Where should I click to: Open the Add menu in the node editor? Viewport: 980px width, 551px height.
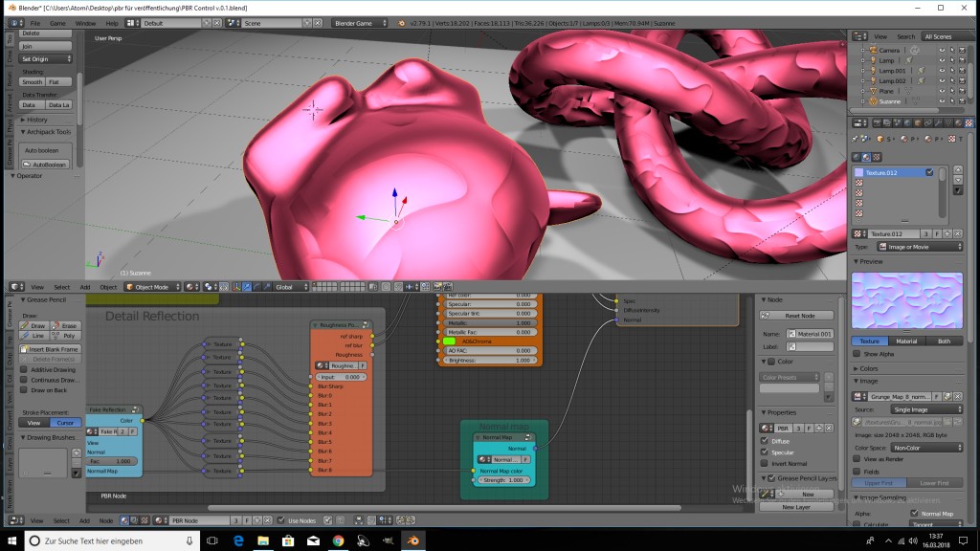click(83, 520)
